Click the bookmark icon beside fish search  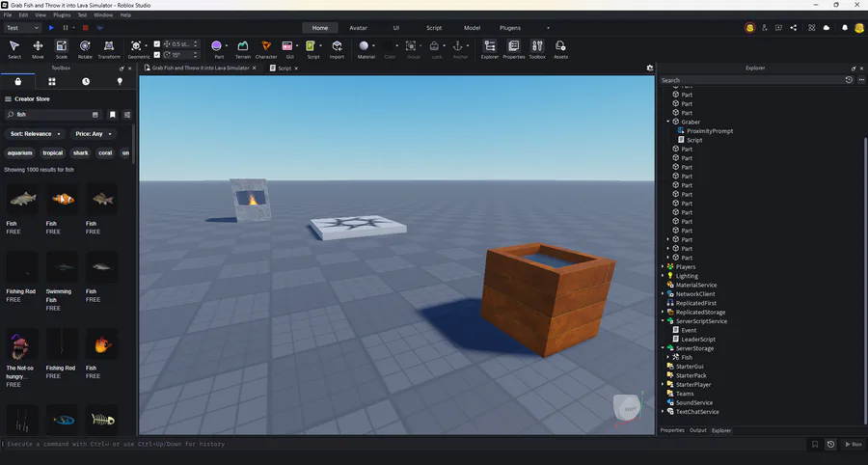pyautogui.click(x=113, y=115)
